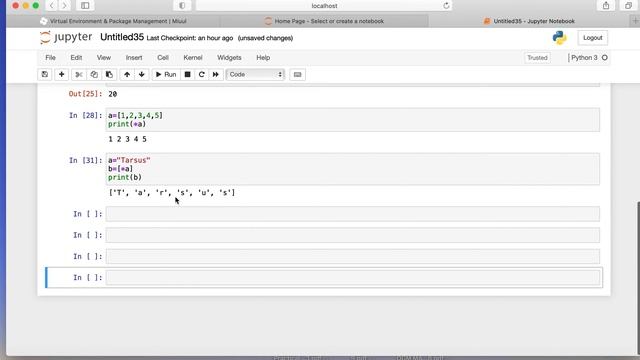Paste cells below icon
The width and height of the screenshot is (640, 360).
click(109, 74)
